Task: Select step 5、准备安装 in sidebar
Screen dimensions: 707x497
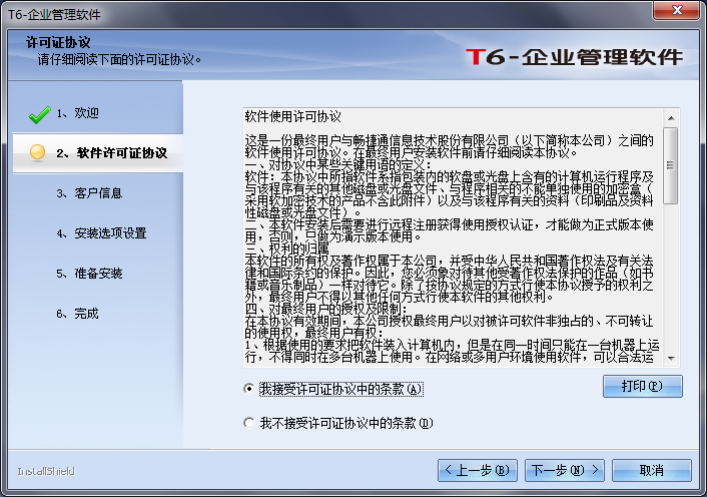Action: coord(89,273)
